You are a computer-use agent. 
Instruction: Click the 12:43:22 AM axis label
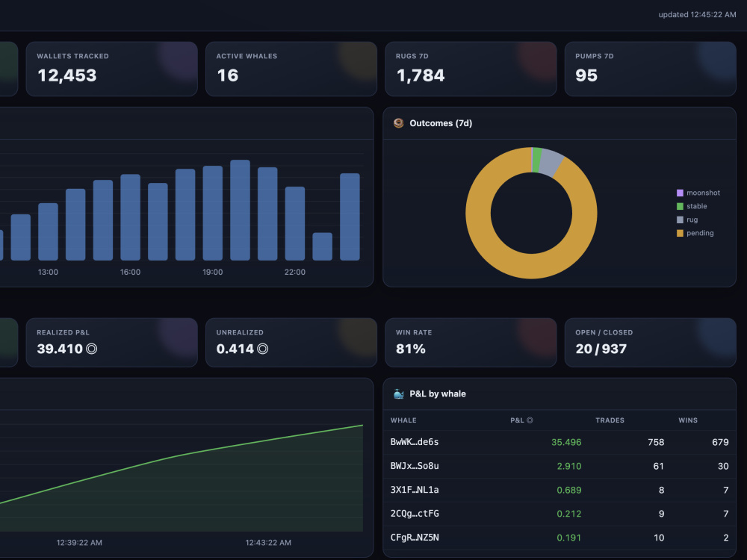268,542
